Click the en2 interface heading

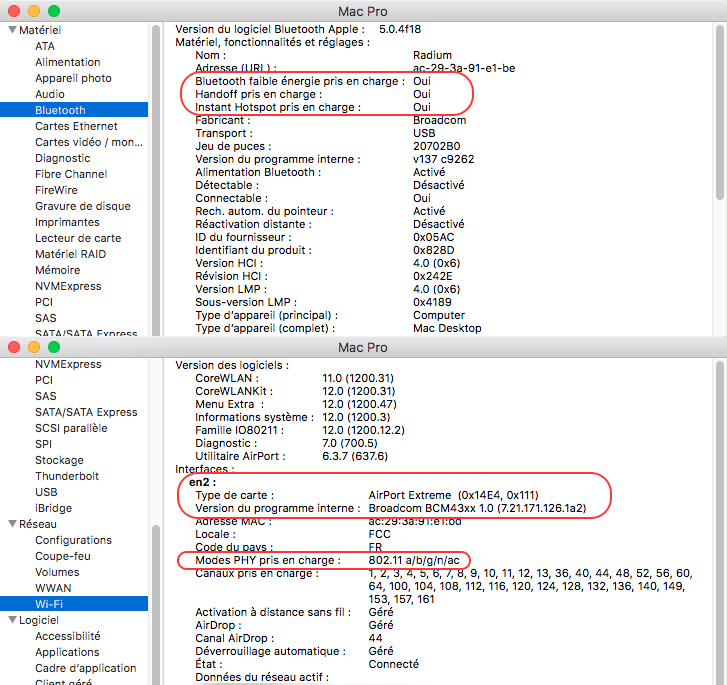coord(202,482)
